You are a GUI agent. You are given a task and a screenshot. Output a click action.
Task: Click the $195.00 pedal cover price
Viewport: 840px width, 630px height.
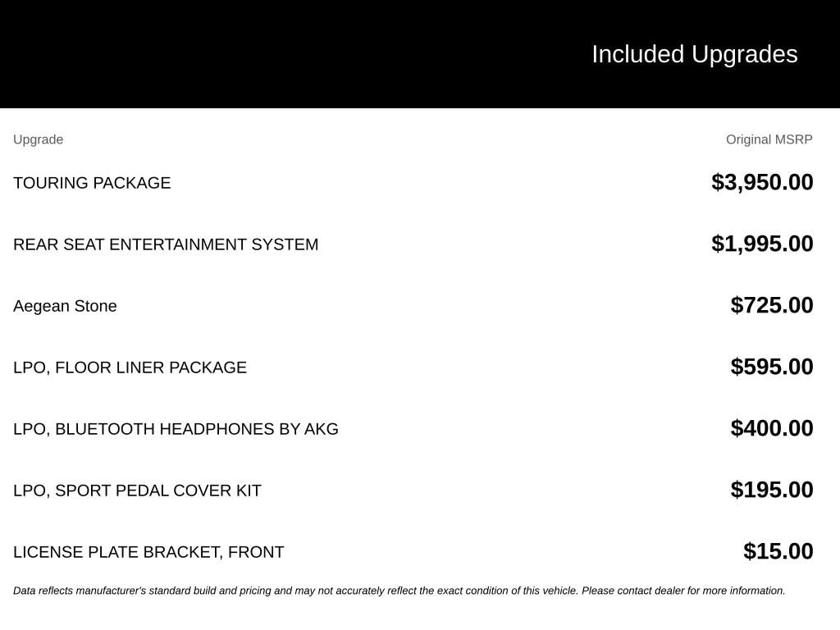(x=771, y=490)
